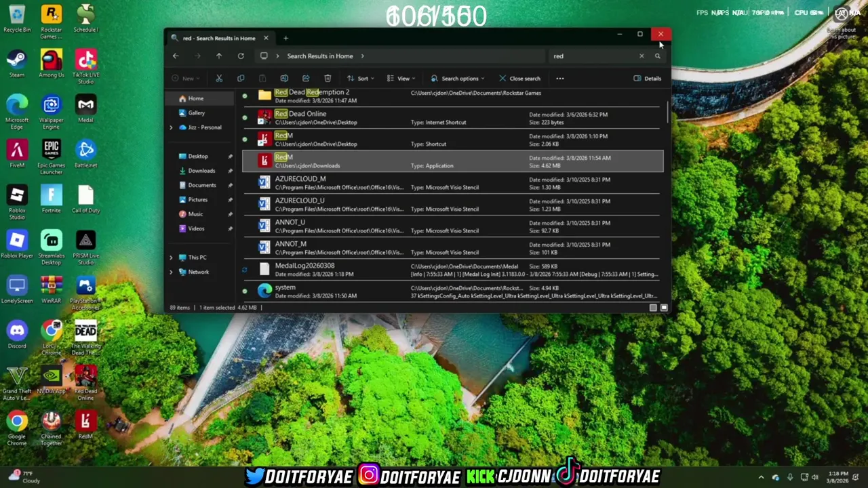Image resolution: width=868 pixels, height=488 pixels.
Task: Select the Rockstar Games desktop icon
Action: point(51,22)
